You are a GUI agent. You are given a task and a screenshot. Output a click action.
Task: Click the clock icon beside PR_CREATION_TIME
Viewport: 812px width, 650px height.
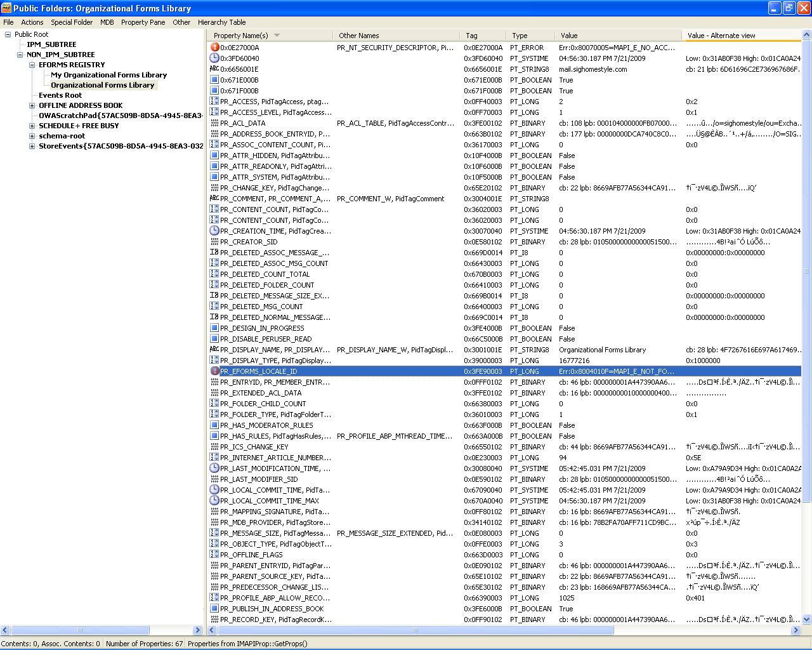(x=214, y=231)
